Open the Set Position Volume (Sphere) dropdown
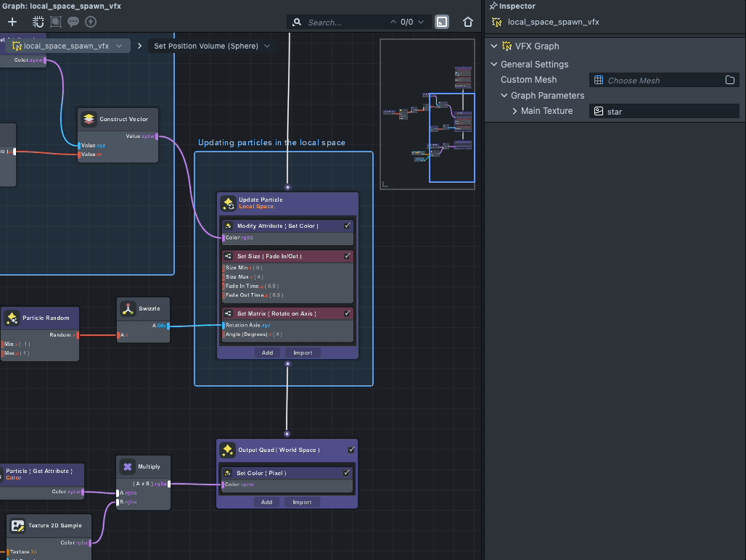Screen dimensions: 746x560 click(267, 46)
